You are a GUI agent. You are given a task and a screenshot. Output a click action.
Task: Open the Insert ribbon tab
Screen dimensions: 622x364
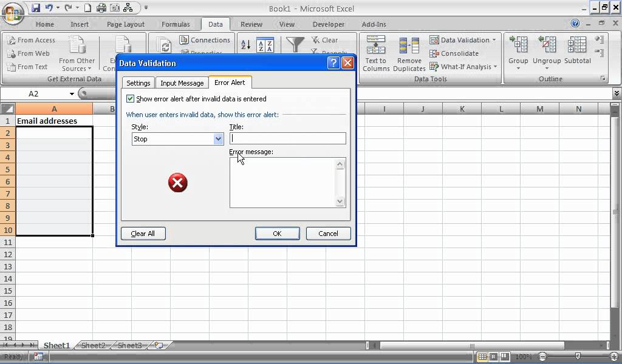tap(80, 24)
